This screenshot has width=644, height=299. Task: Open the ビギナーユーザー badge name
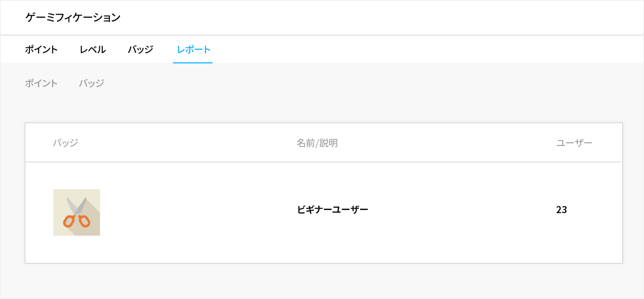point(332,210)
